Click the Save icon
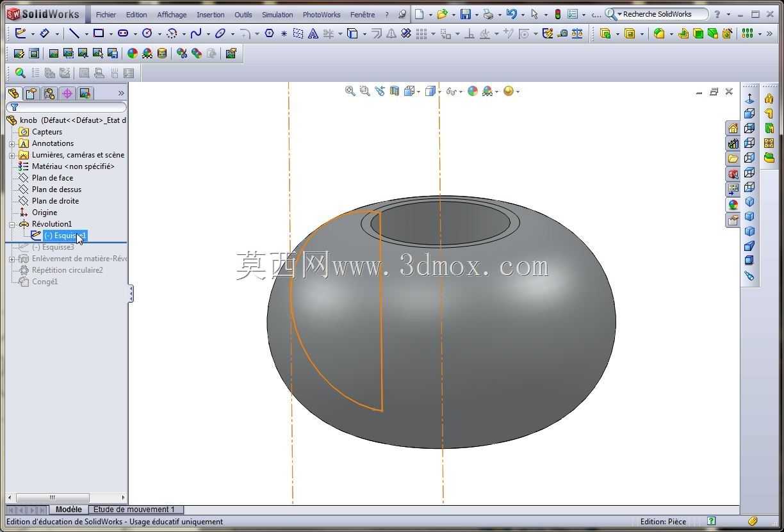Viewport: 784px width, 532px height. click(466, 14)
